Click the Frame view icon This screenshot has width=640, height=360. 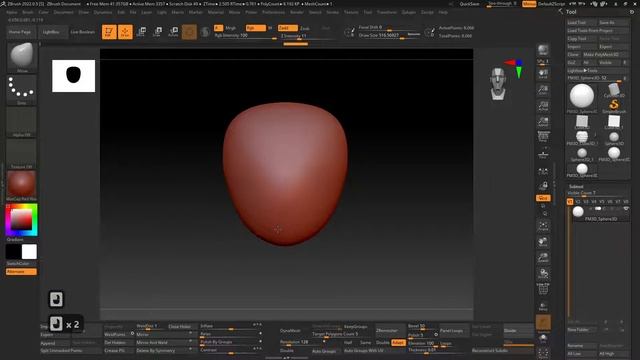(x=543, y=226)
